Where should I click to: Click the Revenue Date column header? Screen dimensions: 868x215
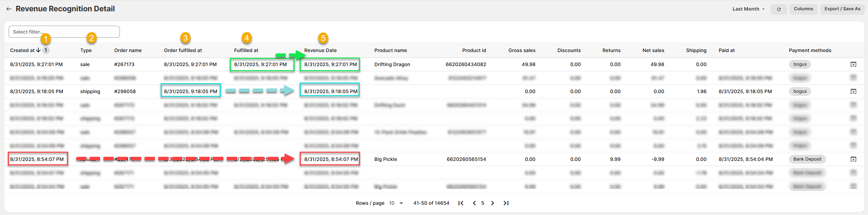click(320, 50)
